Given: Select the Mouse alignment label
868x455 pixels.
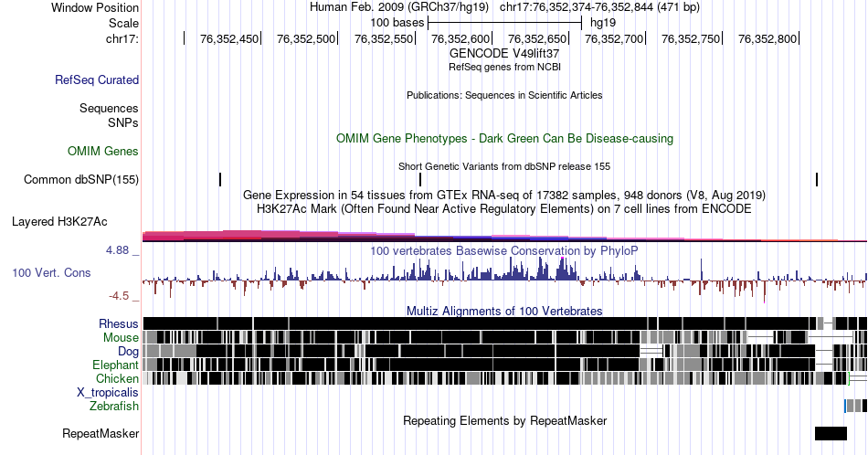Looking at the screenshot, I should click(x=121, y=338).
